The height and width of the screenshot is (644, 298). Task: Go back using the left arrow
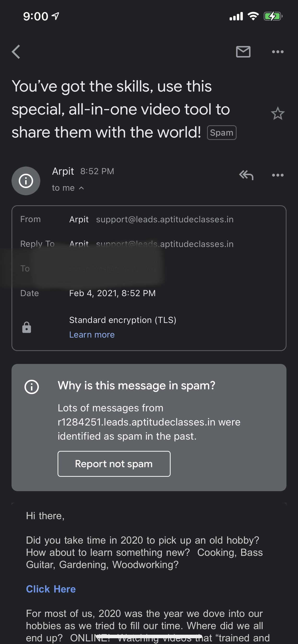click(16, 52)
